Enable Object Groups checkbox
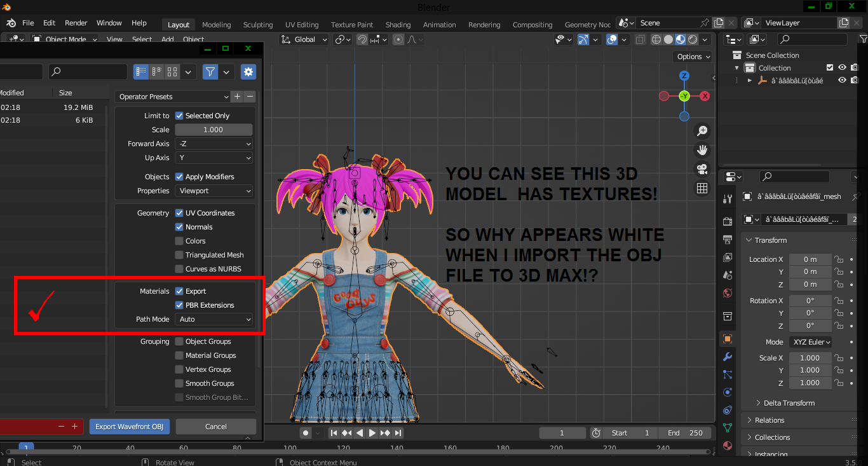 tap(179, 341)
